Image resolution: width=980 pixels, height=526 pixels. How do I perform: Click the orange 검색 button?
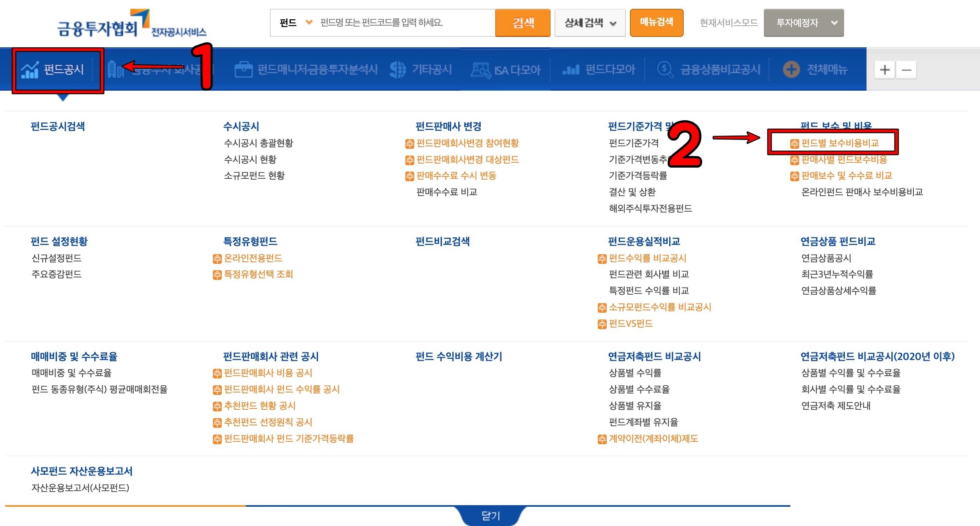[522, 23]
